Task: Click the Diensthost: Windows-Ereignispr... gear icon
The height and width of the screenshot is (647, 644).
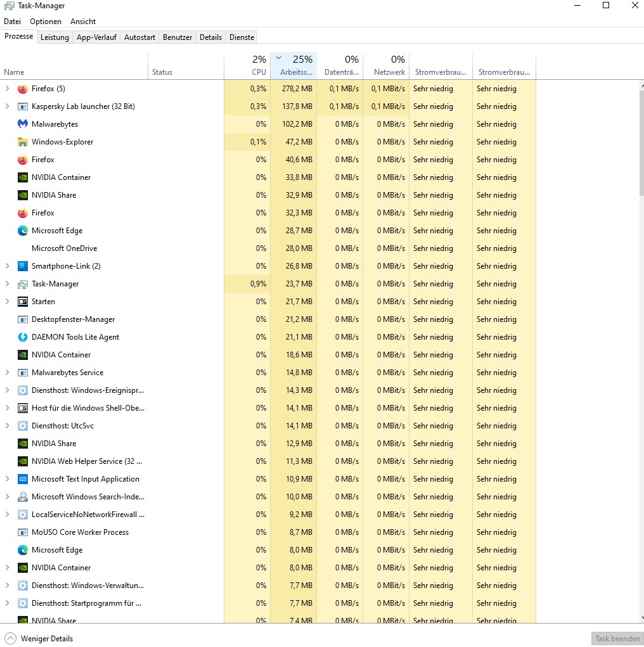Action: (x=23, y=390)
